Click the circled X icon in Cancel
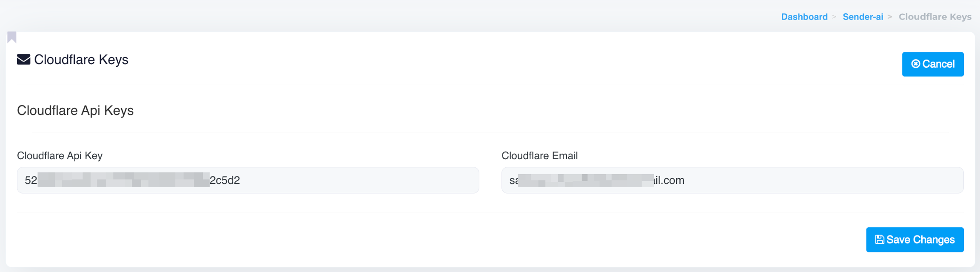The height and width of the screenshot is (272, 980). pos(916,64)
